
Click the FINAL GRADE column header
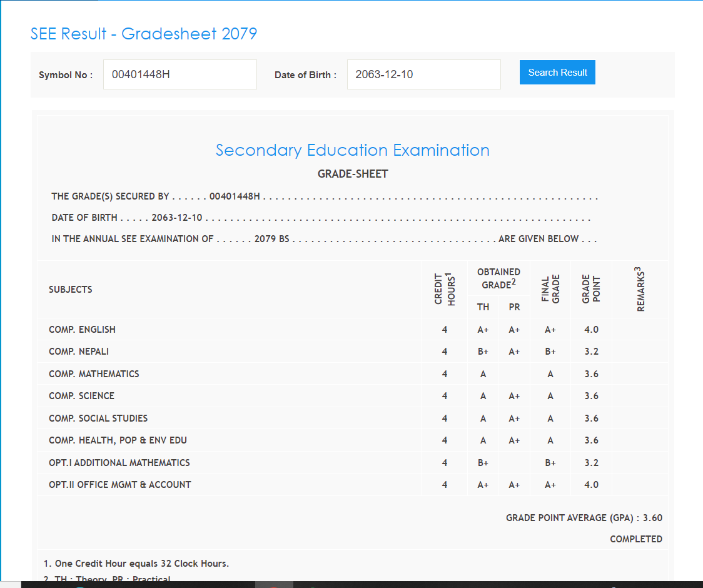coord(550,289)
